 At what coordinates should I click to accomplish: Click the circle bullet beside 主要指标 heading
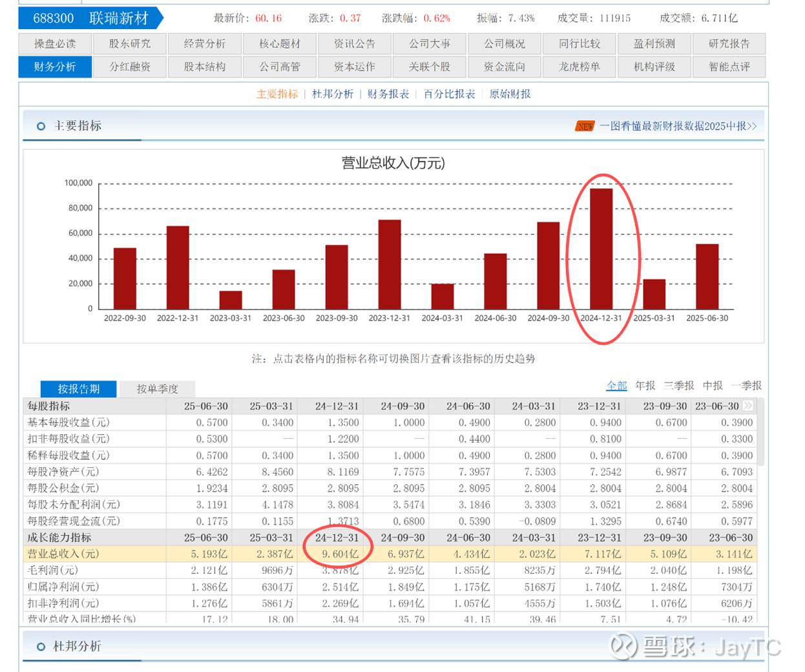41,127
